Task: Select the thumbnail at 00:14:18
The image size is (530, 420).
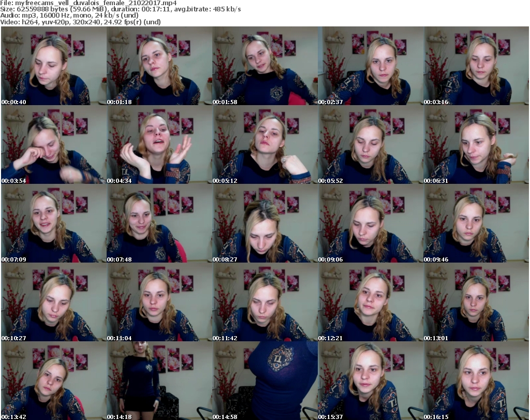Action: tap(159, 381)
